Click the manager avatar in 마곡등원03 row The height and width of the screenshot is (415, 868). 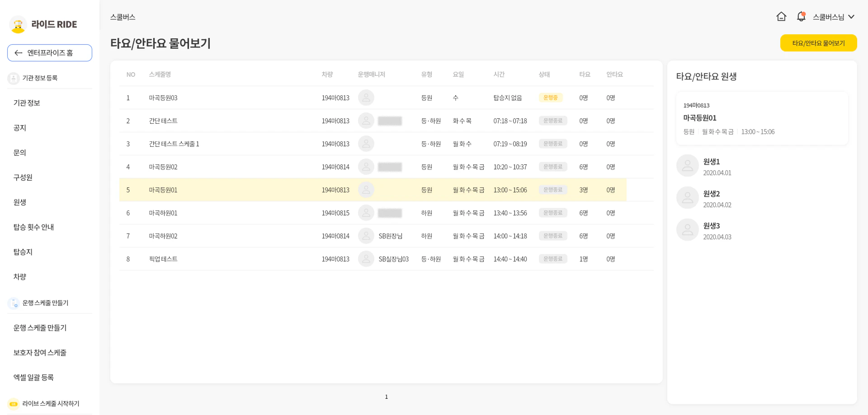coord(366,98)
